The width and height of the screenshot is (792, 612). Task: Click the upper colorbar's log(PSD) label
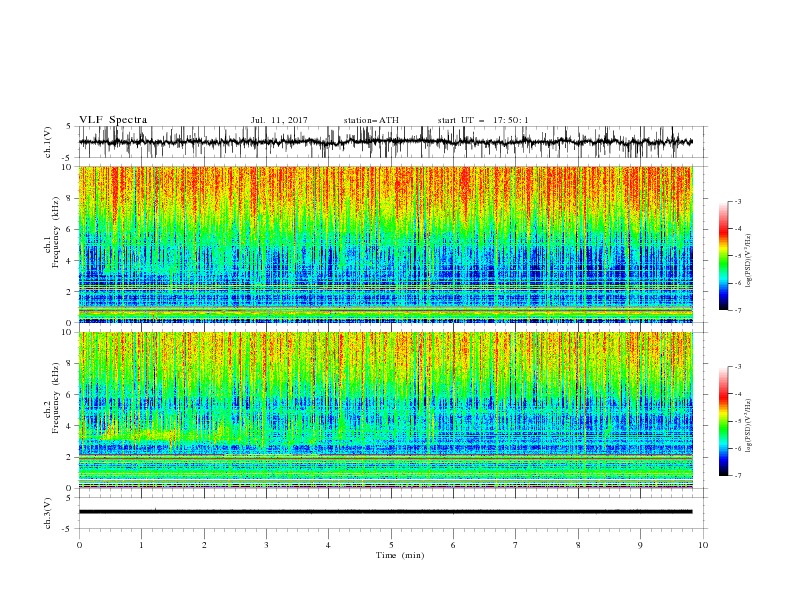click(x=749, y=261)
